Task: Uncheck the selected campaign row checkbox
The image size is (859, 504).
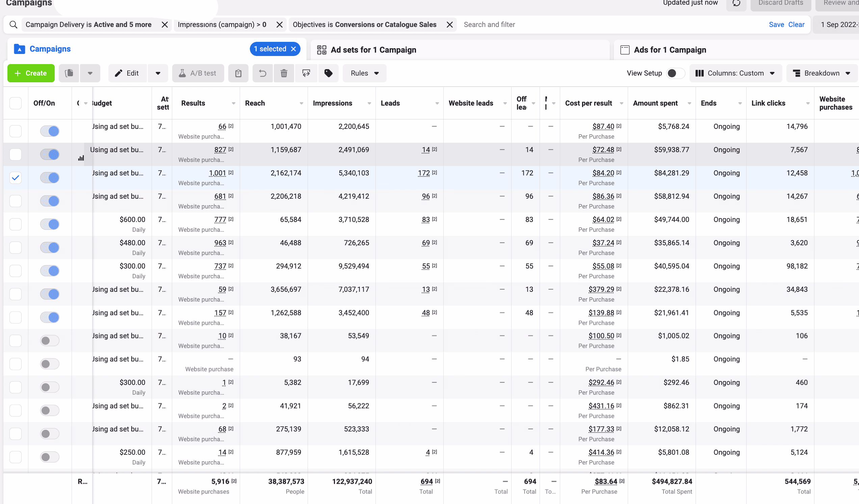Action: [16, 178]
